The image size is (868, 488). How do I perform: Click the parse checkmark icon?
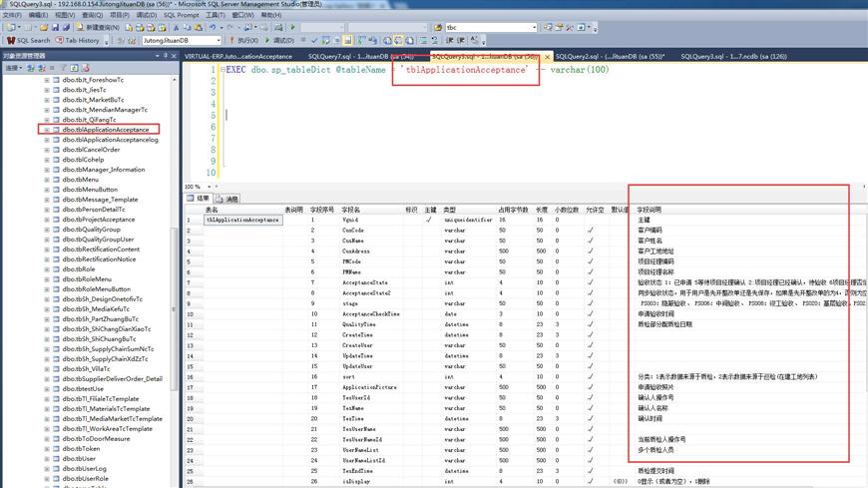click(314, 41)
